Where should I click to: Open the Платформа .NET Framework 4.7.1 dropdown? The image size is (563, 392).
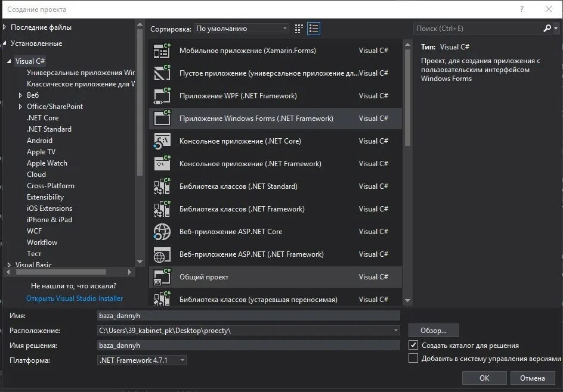[142, 360]
